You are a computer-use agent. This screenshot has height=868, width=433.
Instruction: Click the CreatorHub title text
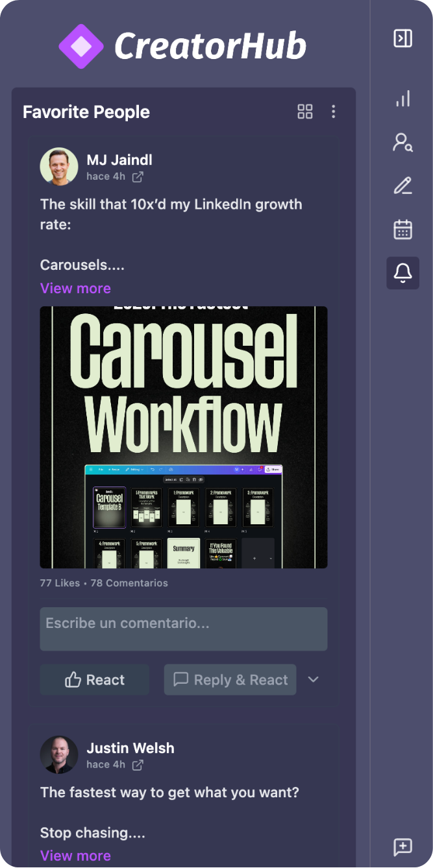[x=210, y=47]
